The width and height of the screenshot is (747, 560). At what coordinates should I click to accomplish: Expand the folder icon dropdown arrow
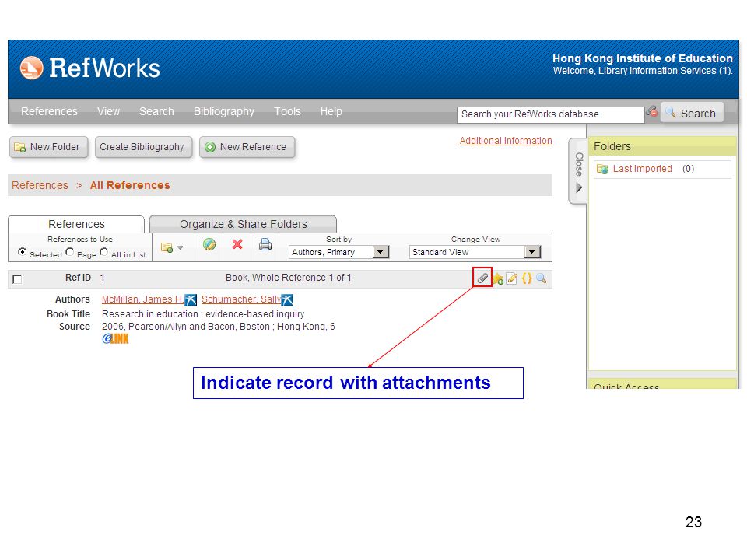[180, 247]
